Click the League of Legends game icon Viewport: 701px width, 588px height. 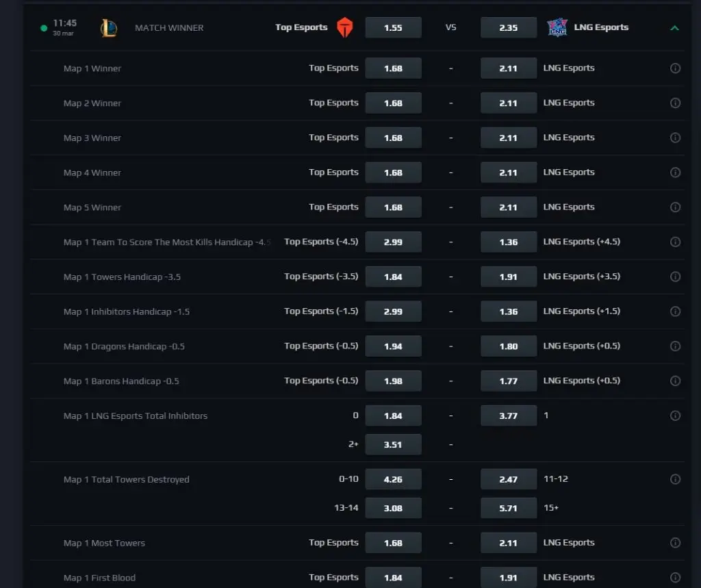pos(109,28)
